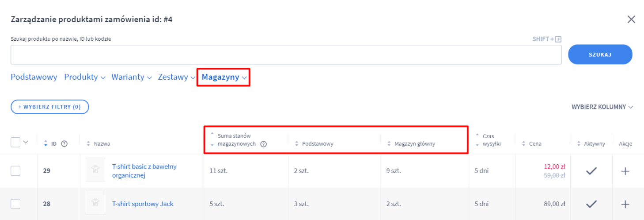
Task: Click the 11 szt. total stock value
Action: tap(218, 171)
